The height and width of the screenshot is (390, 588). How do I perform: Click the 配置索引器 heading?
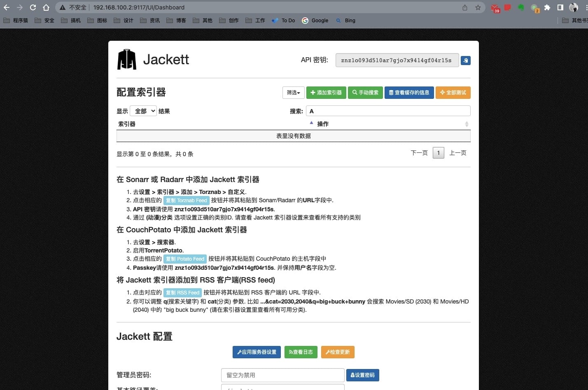[141, 92]
